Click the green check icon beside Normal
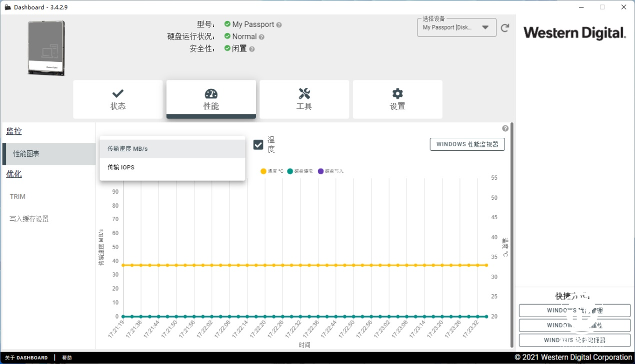The height and width of the screenshot is (364, 635). point(227,36)
